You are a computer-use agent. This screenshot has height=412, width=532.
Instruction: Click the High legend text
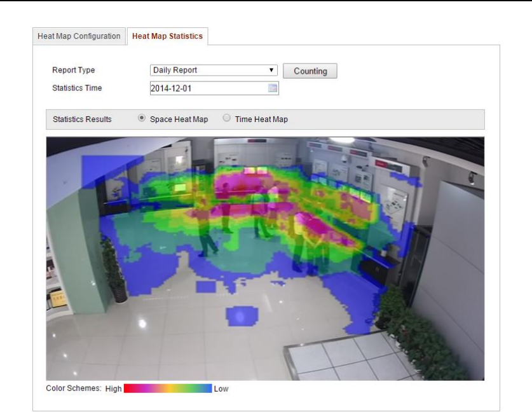tap(113, 389)
